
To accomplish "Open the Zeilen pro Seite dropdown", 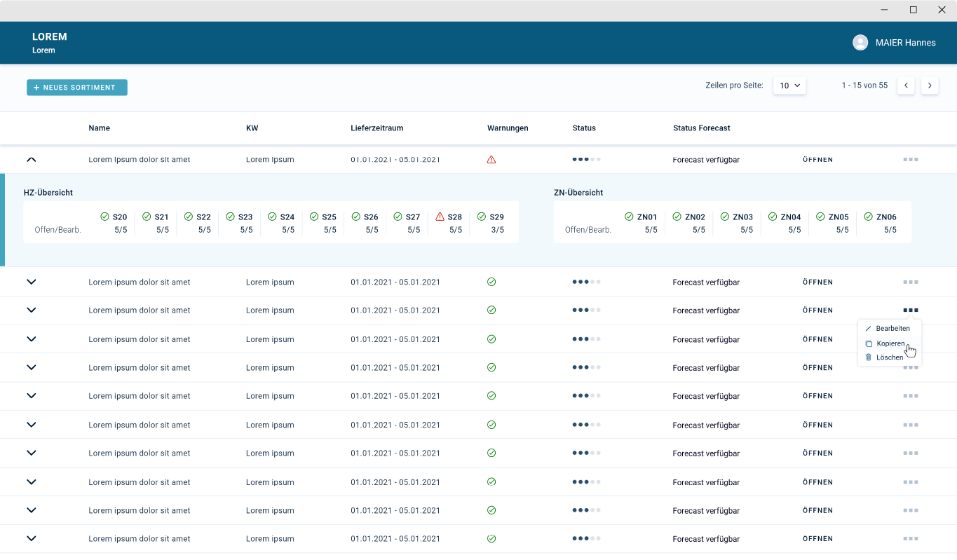I will click(x=789, y=85).
